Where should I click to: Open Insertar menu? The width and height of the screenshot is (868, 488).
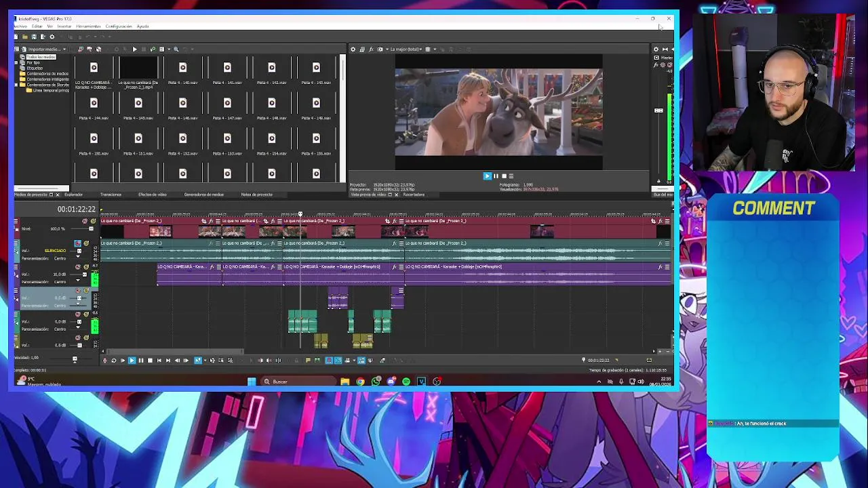coord(64,26)
